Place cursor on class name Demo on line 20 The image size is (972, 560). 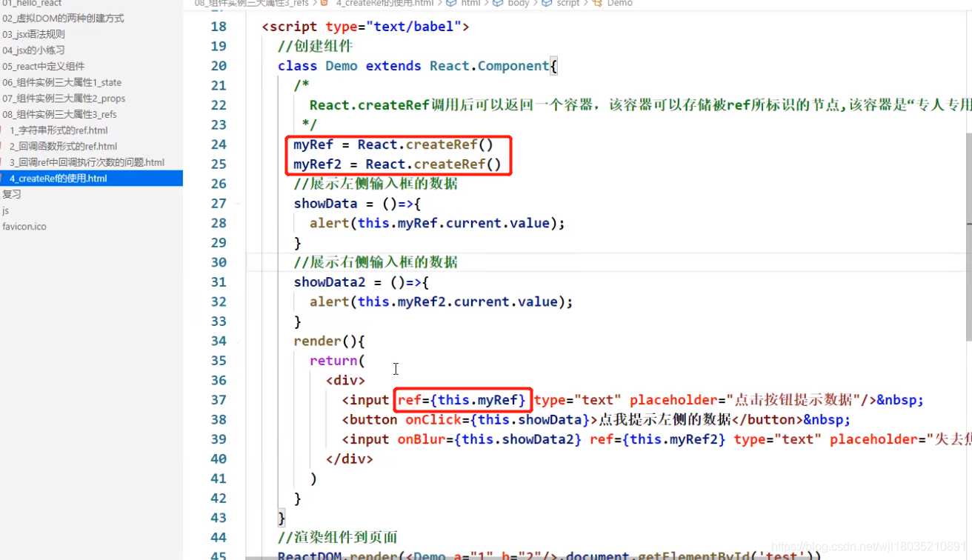pyautogui.click(x=342, y=66)
